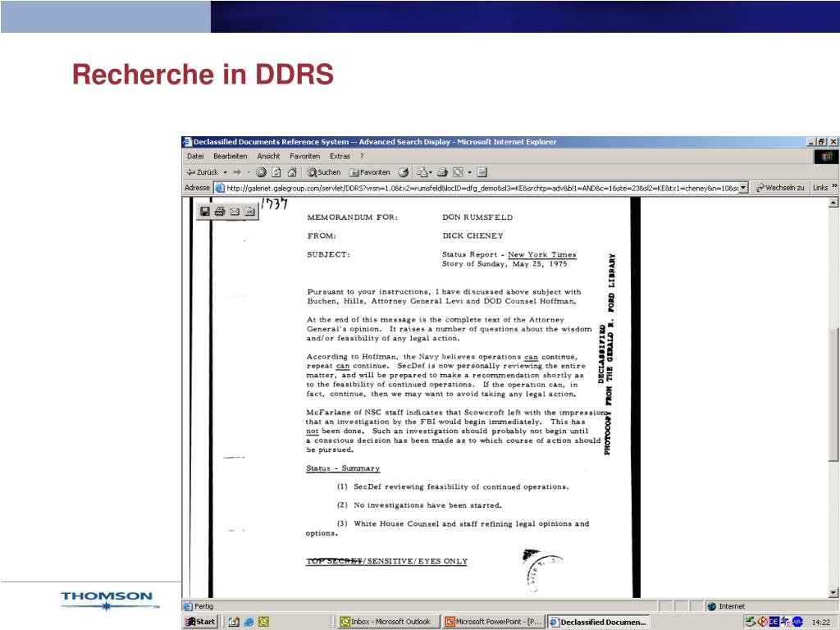Click the green tray icon left of DE
Screen dimensions: 840x630
tap(751, 622)
